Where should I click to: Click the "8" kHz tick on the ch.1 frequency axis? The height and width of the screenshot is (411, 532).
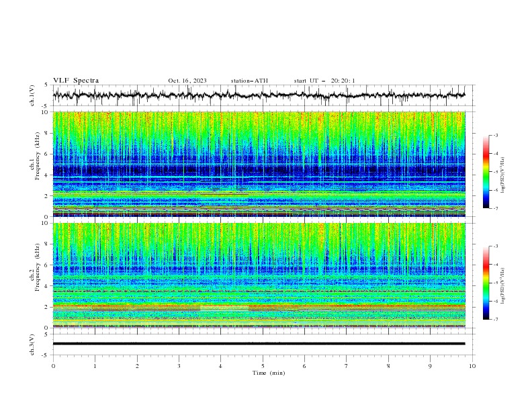[x=47, y=133]
